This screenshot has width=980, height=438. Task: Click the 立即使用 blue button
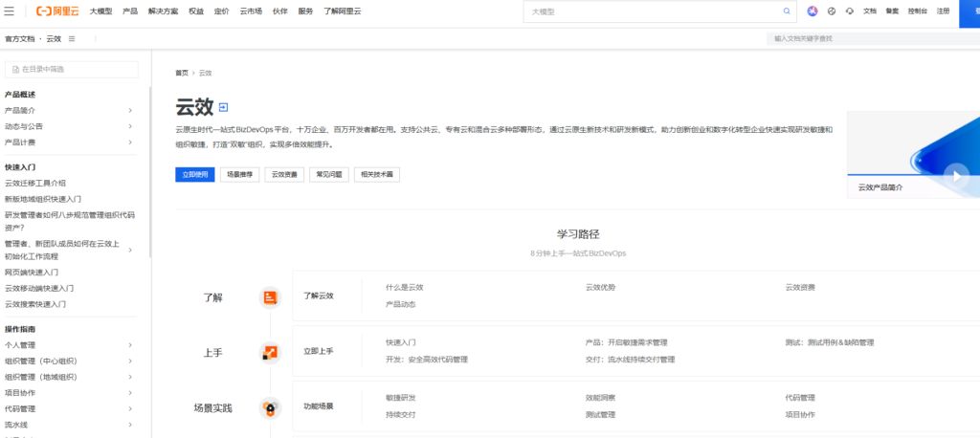coord(195,175)
